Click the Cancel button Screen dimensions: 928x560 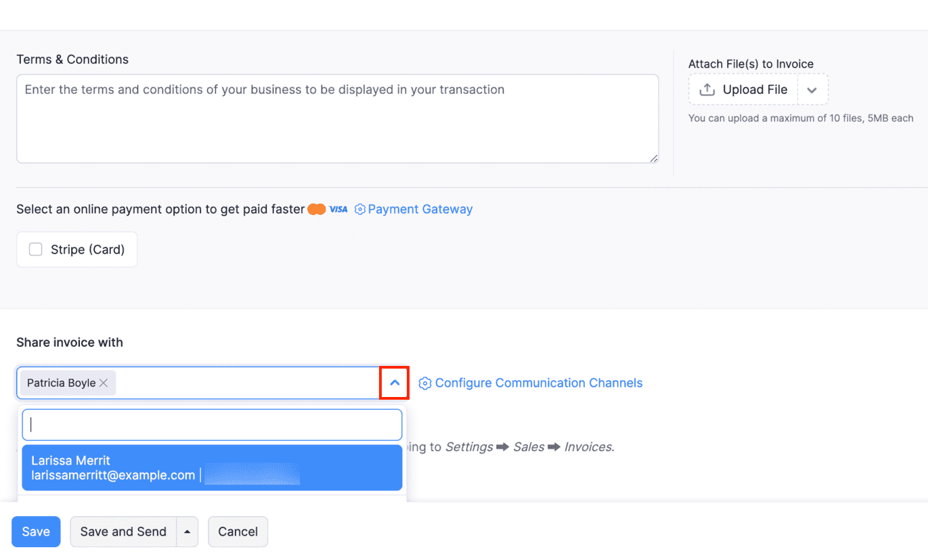(238, 532)
